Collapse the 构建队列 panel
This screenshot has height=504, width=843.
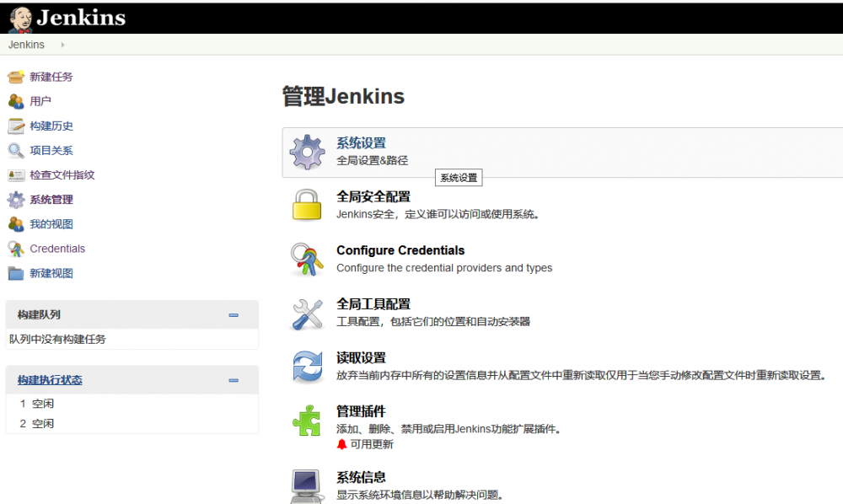234,314
